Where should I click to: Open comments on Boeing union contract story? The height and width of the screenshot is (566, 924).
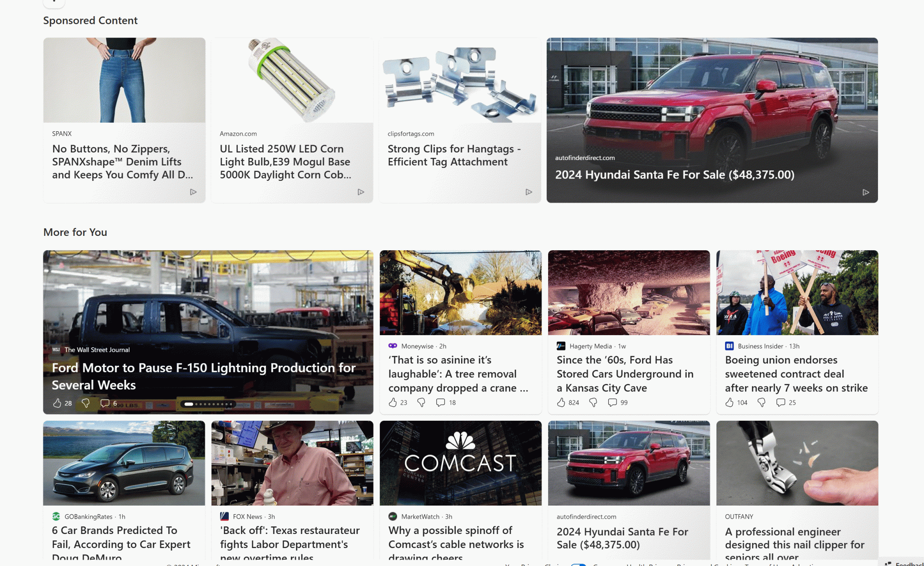tap(781, 402)
